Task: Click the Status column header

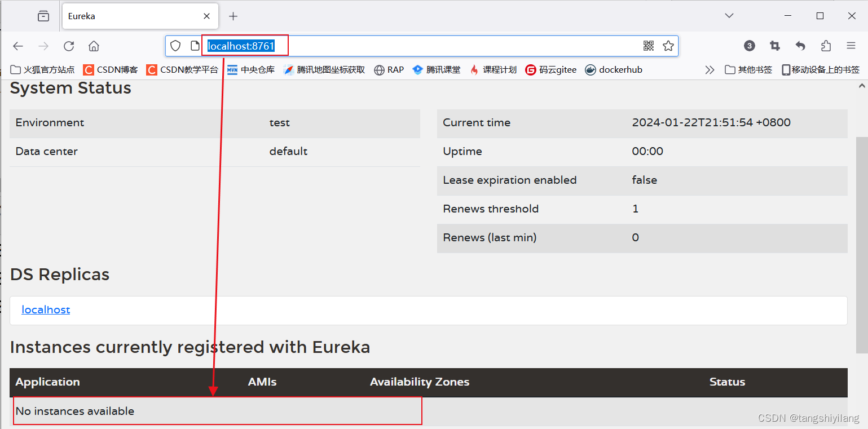Action: coord(727,382)
